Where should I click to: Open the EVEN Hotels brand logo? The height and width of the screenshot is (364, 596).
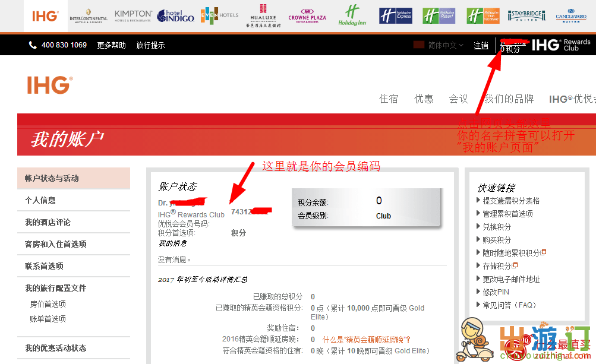click(x=219, y=15)
